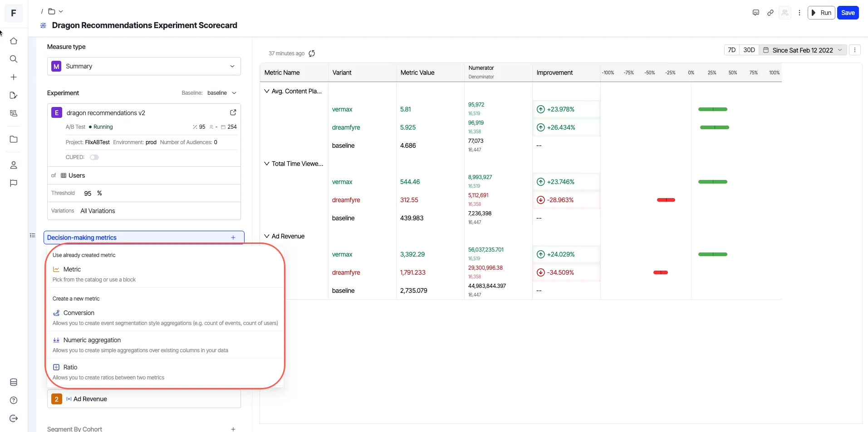Open the search icon in sidebar
868x432 pixels.
click(x=14, y=59)
